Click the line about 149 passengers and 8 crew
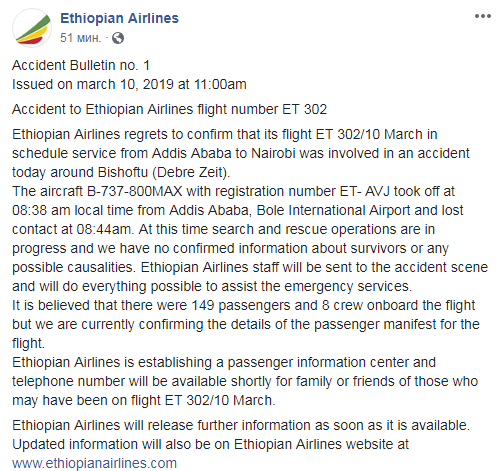The height and width of the screenshot is (471, 500). pyautogui.click(x=243, y=305)
